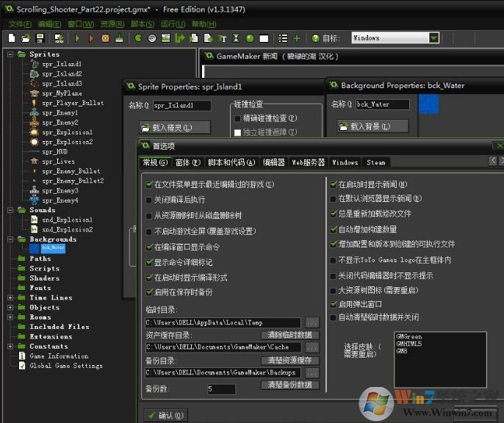The height and width of the screenshot is (423, 504).
Task: Create a background with the picture icon
Action: [165, 38]
